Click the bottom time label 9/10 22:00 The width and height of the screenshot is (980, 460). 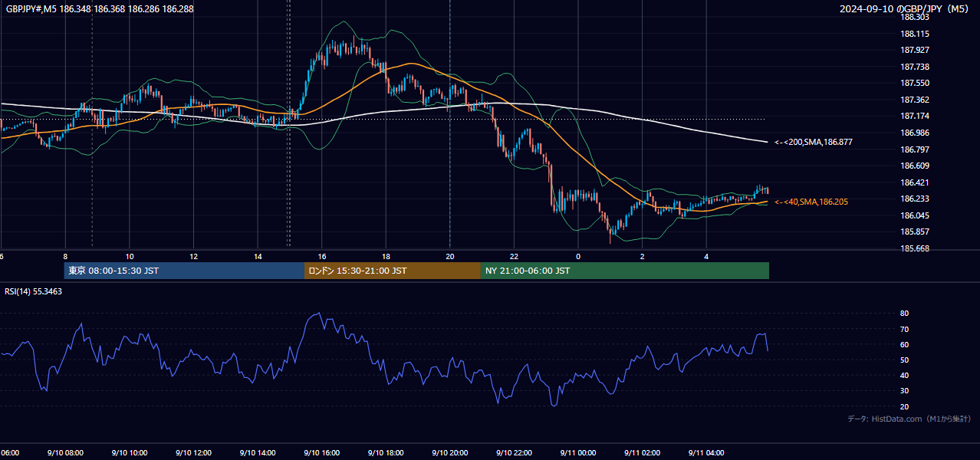point(514,453)
